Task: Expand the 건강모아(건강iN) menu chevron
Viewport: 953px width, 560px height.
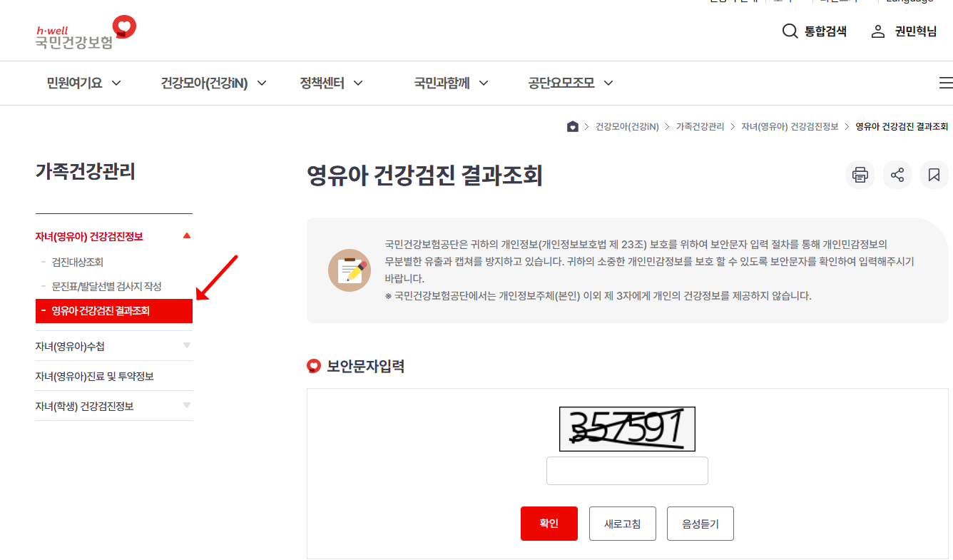Action: (x=262, y=83)
